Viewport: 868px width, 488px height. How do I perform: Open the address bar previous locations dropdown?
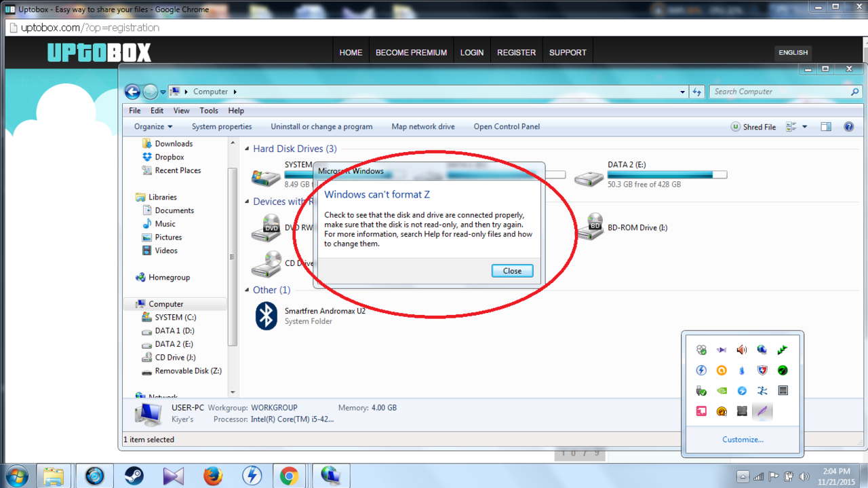click(682, 92)
